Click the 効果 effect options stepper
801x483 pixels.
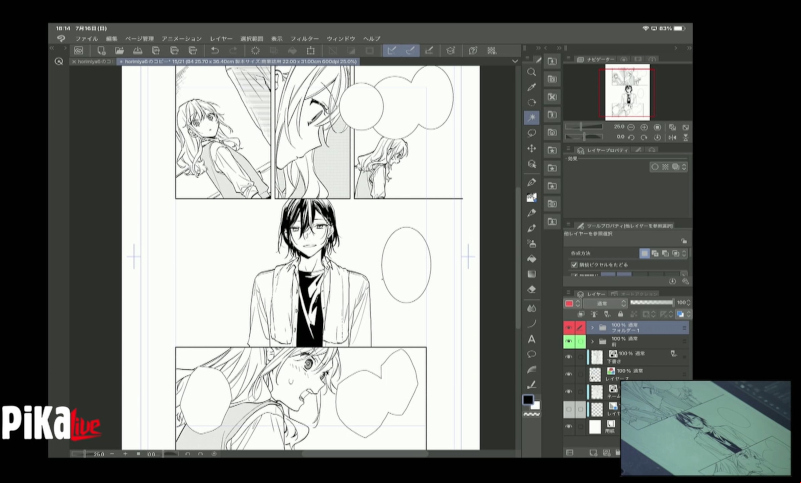pos(684,167)
